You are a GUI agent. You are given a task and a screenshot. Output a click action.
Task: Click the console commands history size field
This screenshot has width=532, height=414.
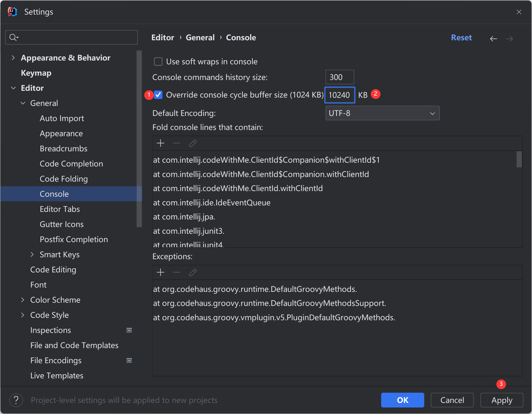pos(339,77)
